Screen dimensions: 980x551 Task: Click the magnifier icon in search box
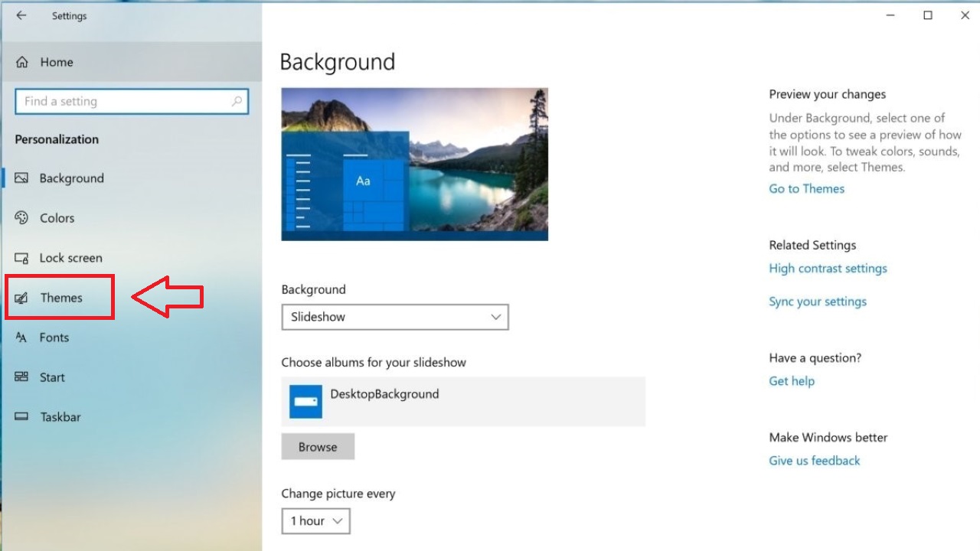(x=237, y=101)
